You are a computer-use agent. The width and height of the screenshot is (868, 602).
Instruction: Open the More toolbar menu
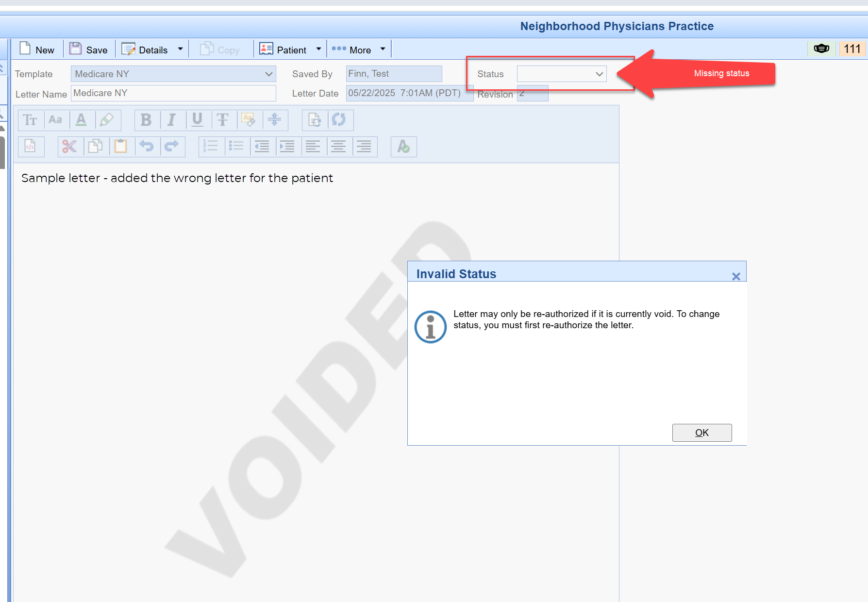click(x=351, y=50)
